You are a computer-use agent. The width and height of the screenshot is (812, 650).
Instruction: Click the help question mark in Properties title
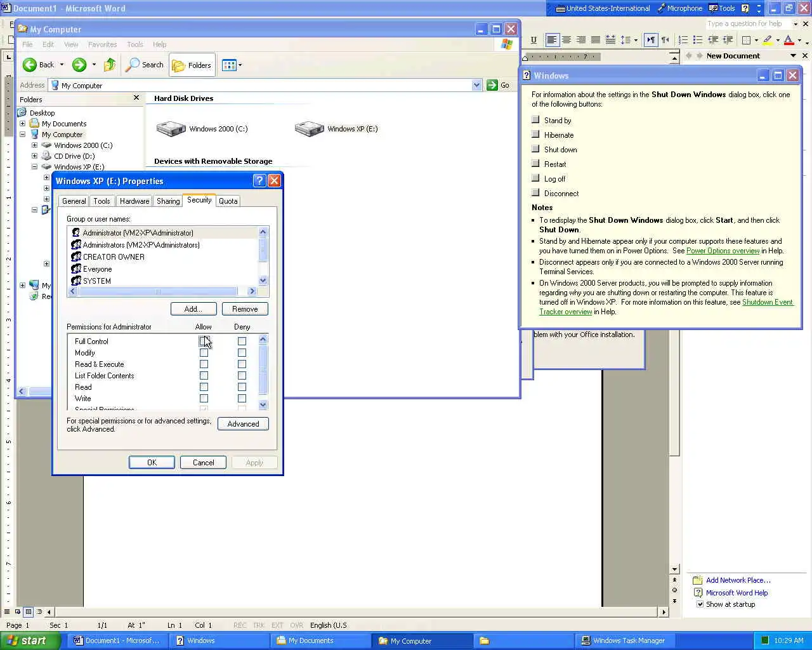point(259,181)
